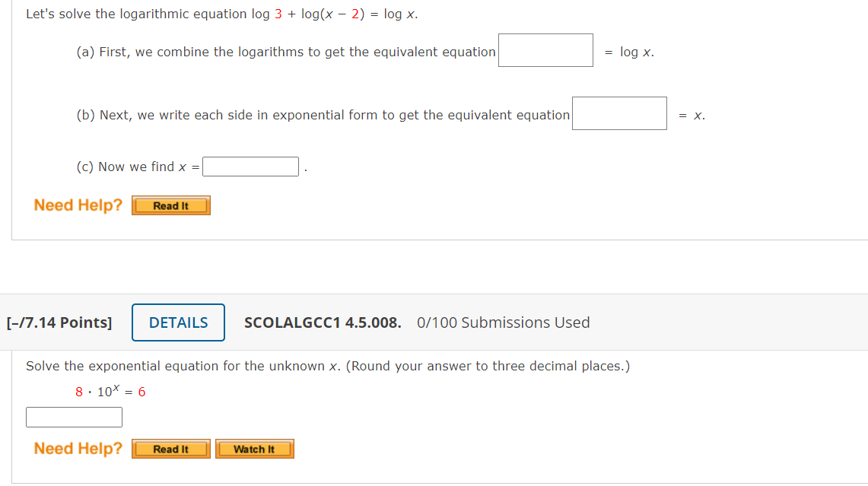Focus the answer box below 8·10^x = 6
This screenshot has width=868, height=486.
74,417
